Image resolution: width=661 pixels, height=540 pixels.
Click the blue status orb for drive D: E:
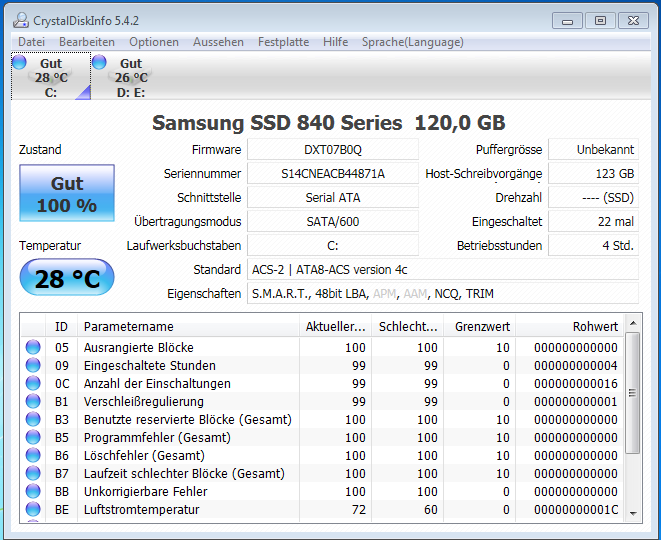point(99,62)
